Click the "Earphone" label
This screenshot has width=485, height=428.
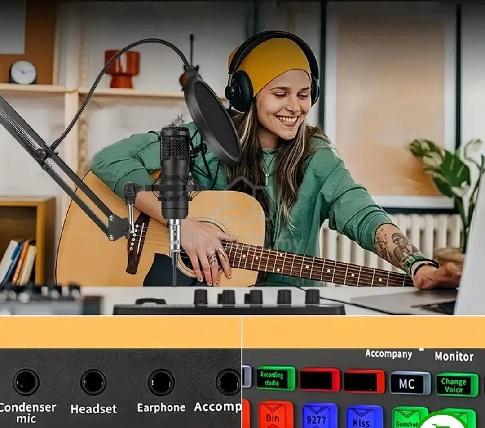(161, 408)
